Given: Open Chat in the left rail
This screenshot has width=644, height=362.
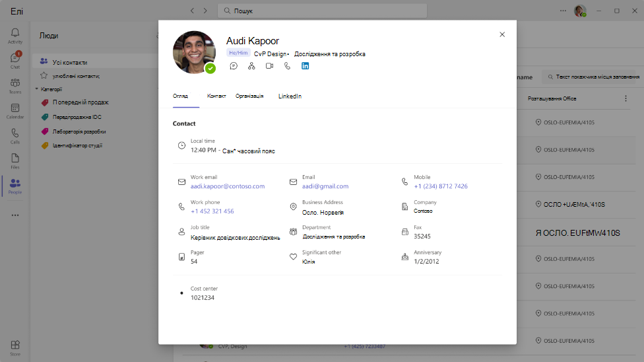Looking at the screenshot, I should click(15, 61).
